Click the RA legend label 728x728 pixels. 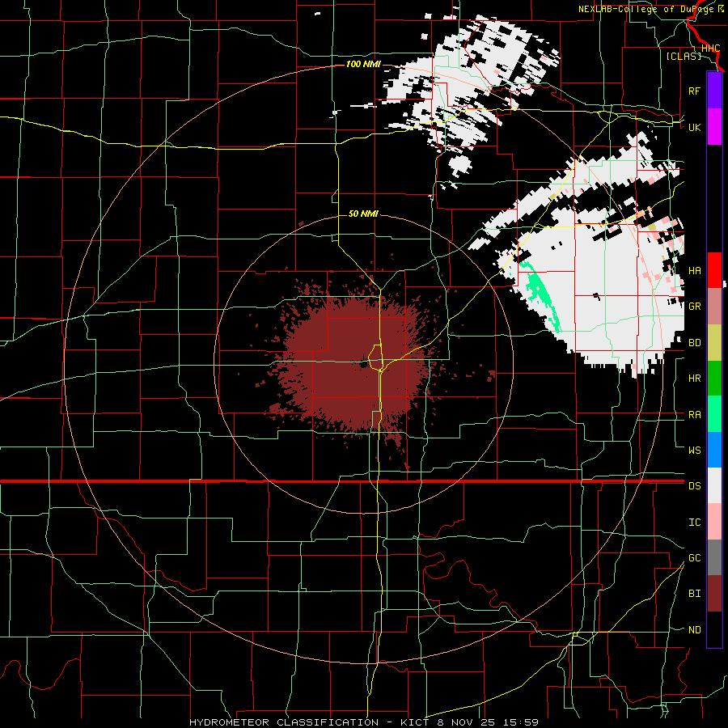(x=694, y=415)
